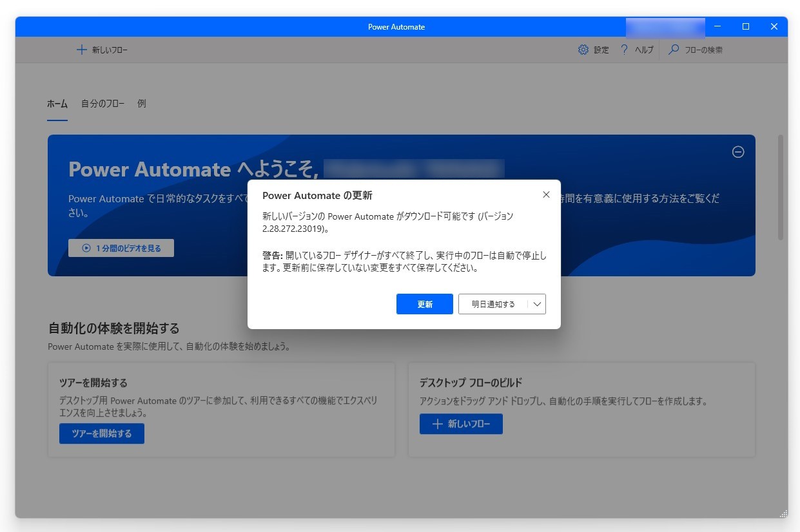Create a flow via toolbar plus icon

tap(81, 50)
